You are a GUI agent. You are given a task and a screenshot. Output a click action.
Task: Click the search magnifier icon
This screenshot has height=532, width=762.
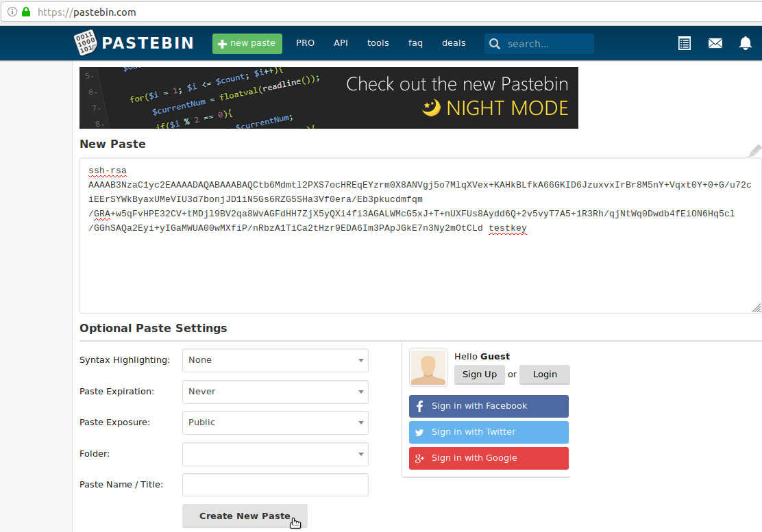(x=495, y=43)
